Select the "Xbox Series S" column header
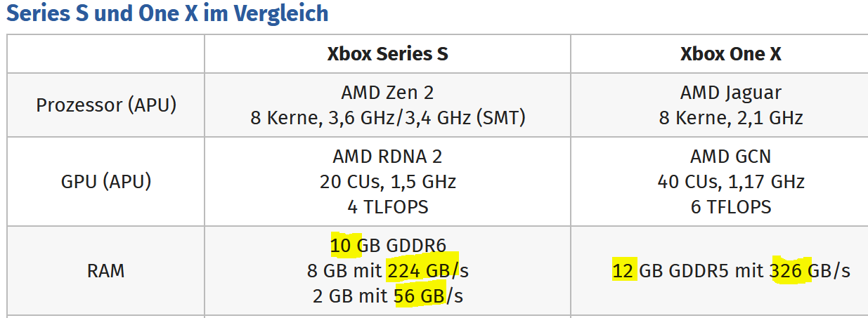 pos(387,54)
